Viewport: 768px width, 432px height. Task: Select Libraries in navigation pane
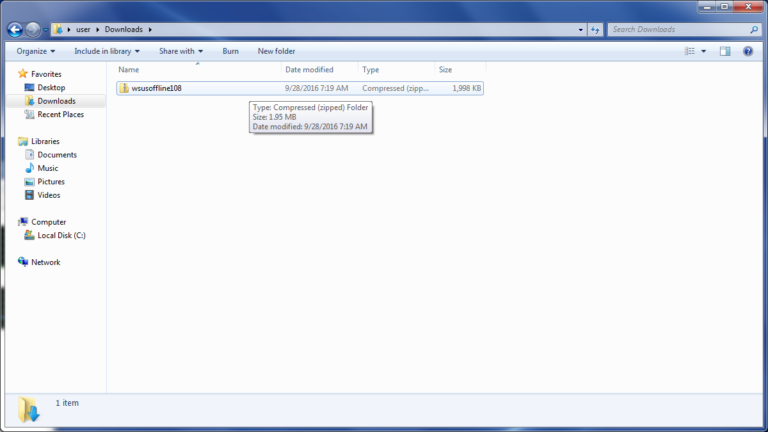tap(45, 141)
